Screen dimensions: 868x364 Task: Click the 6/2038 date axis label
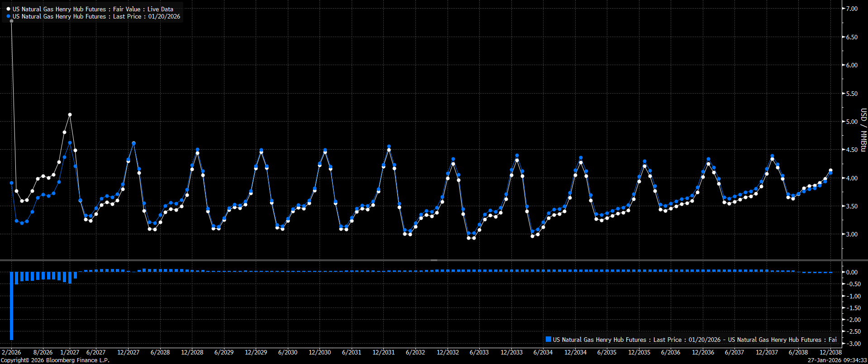[798, 352]
